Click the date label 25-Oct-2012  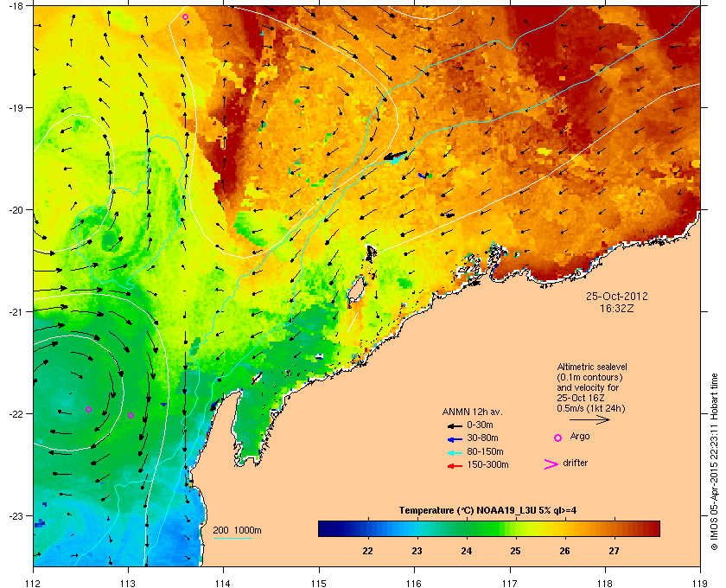[617, 297]
